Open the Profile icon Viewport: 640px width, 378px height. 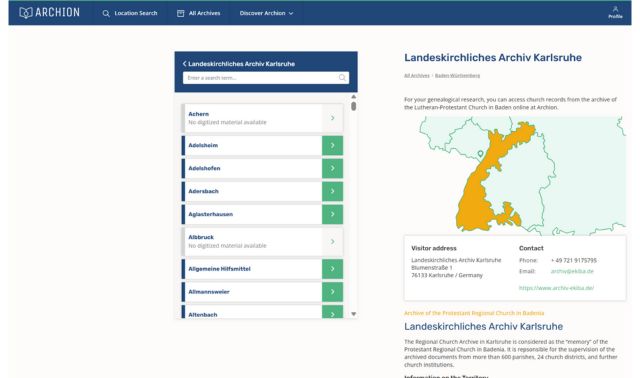pos(615,12)
